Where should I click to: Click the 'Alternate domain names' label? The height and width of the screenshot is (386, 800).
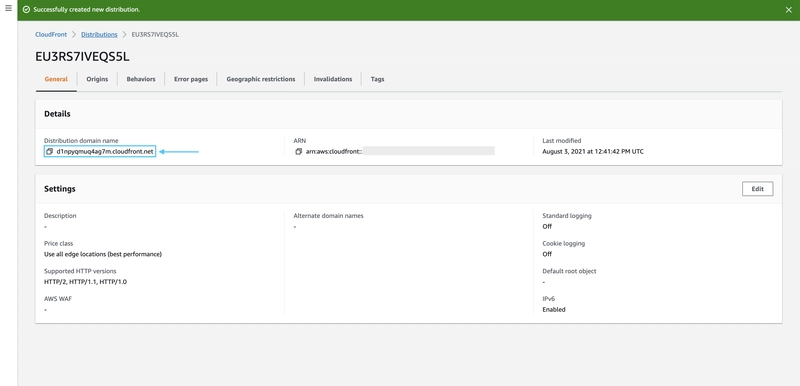[x=329, y=216]
